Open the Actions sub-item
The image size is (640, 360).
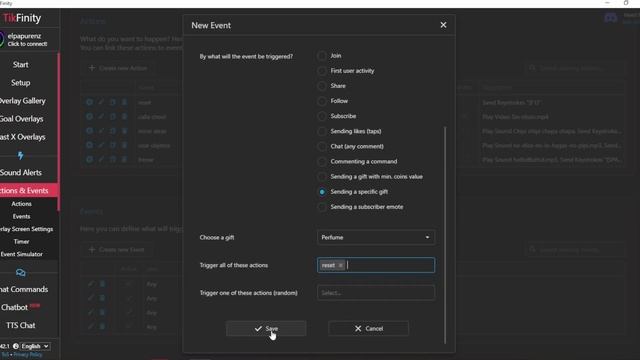click(21, 204)
